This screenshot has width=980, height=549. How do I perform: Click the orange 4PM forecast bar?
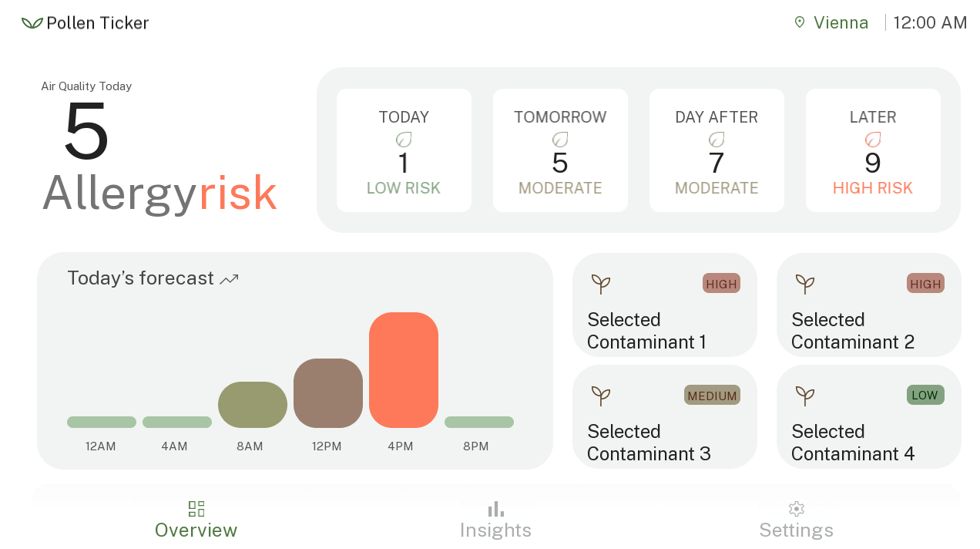click(404, 370)
